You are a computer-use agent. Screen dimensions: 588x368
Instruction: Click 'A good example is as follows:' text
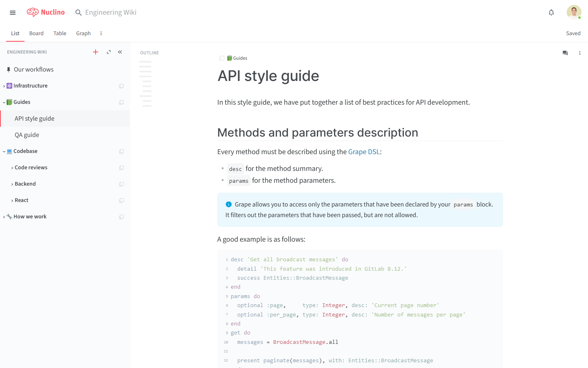point(261,239)
